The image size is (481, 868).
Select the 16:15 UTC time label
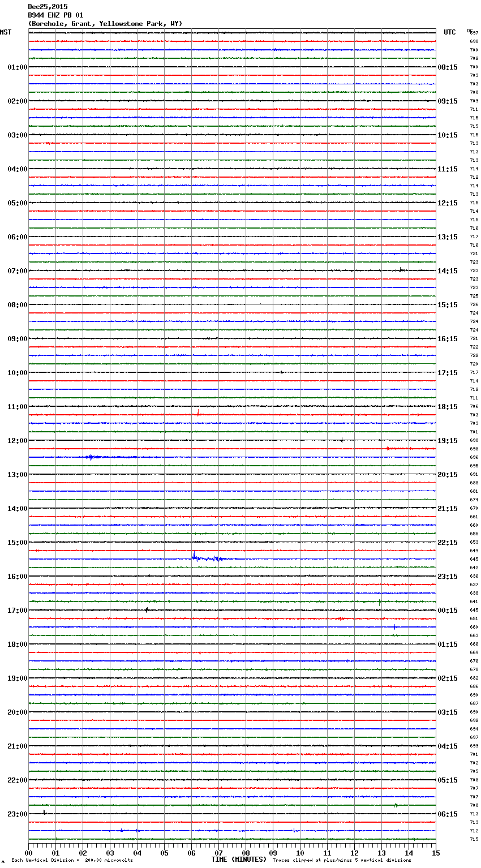tap(448, 339)
